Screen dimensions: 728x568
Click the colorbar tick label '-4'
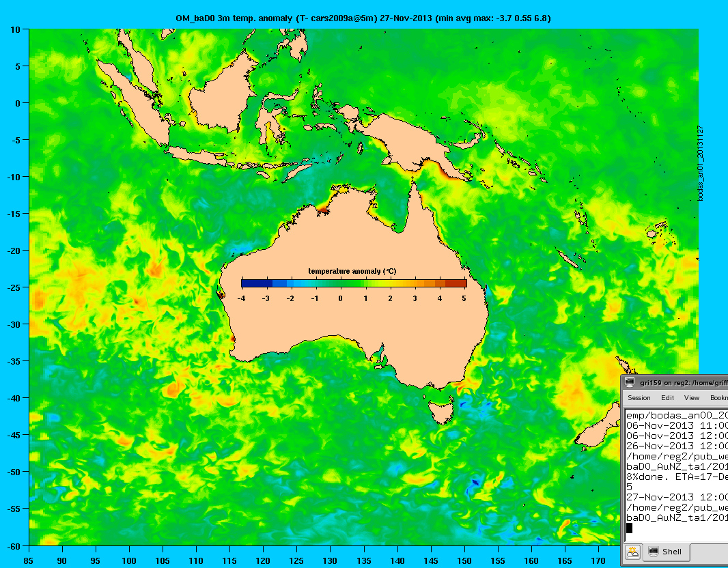click(x=241, y=298)
